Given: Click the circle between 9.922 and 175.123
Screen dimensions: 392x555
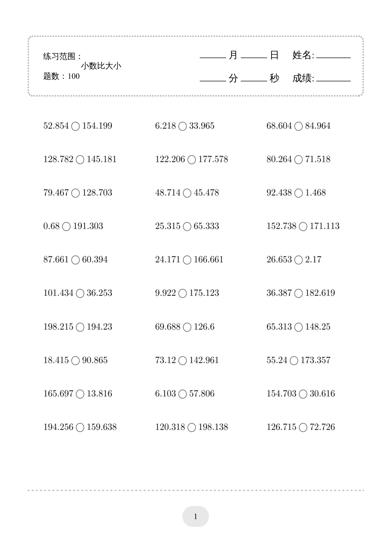Looking at the screenshot, I should (182, 293).
